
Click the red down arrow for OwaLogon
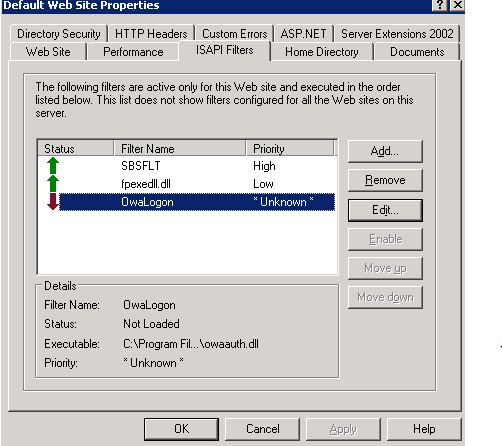point(53,202)
